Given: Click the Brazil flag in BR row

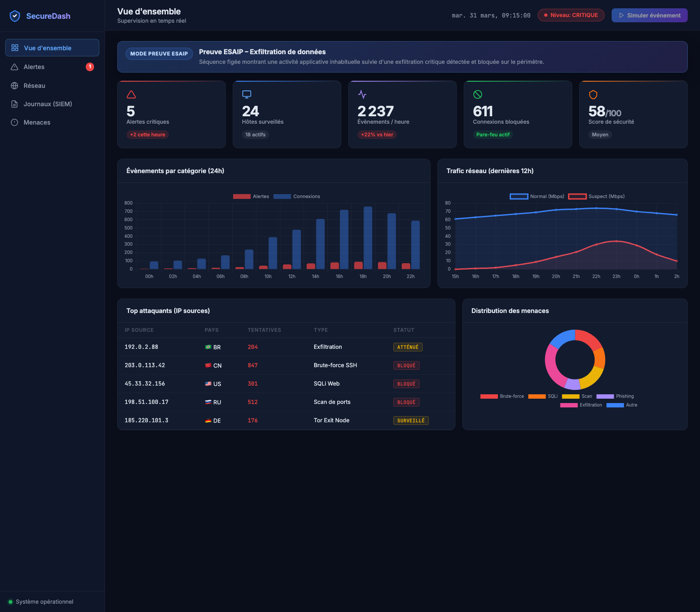Looking at the screenshot, I should coord(208,347).
